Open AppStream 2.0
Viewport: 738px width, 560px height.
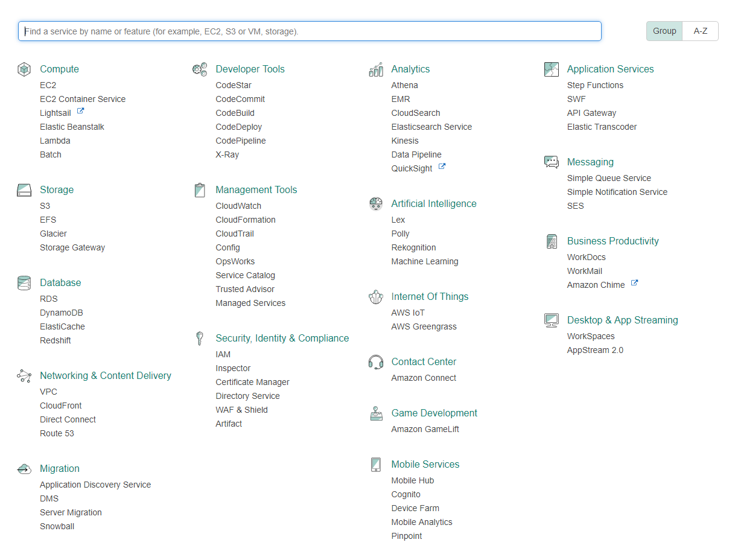pos(596,351)
